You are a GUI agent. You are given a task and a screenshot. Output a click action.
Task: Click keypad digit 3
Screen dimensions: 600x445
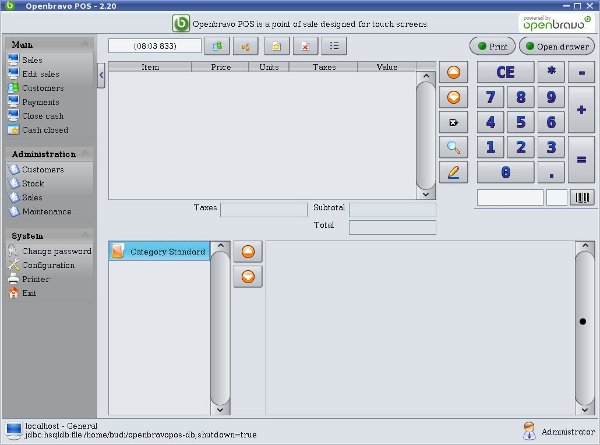coord(551,147)
